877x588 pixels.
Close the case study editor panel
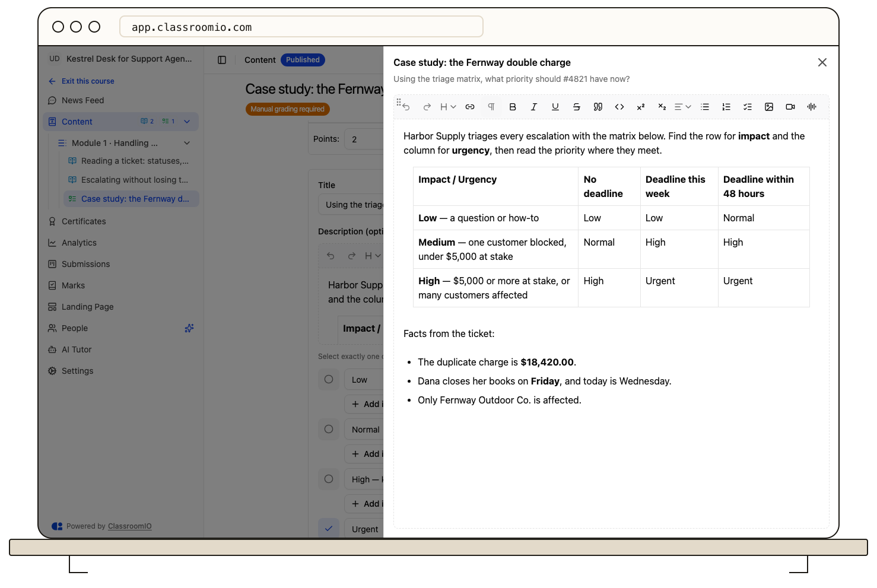[x=822, y=62]
